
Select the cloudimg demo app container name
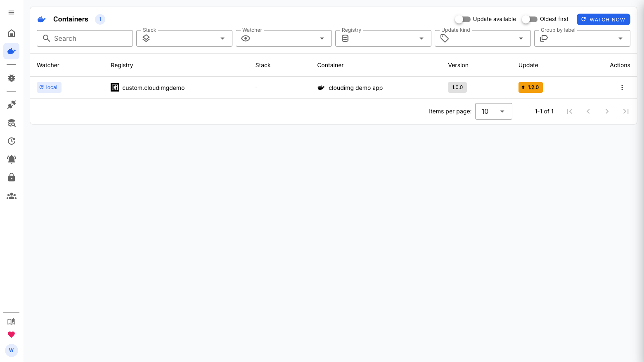point(356,88)
